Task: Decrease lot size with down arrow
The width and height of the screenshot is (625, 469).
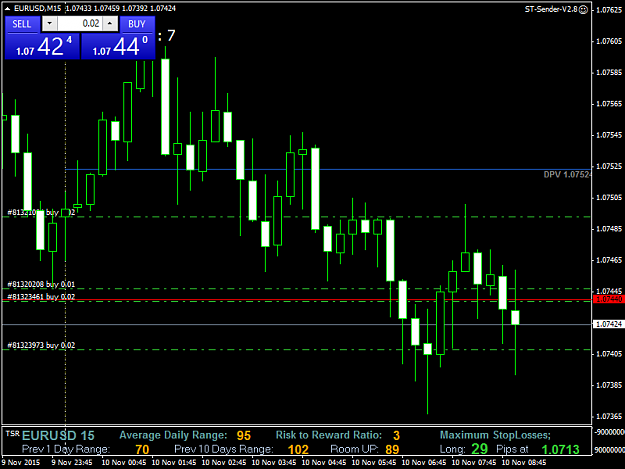Action: (49, 24)
